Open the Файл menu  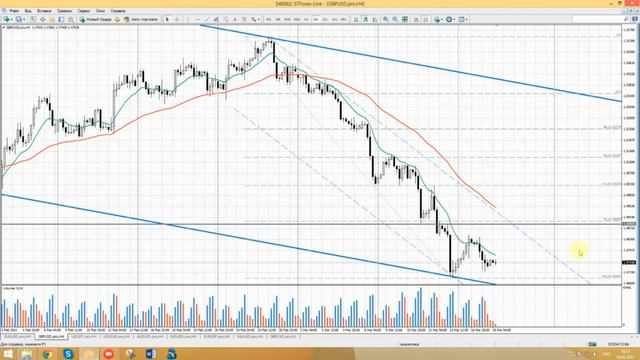[13, 11]
